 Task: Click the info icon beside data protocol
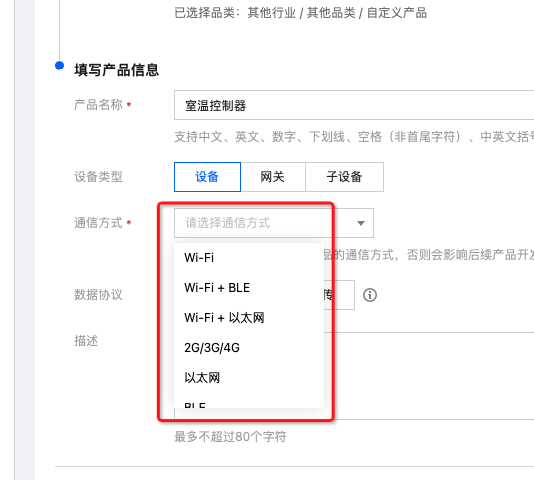click(x=370, y=295)
